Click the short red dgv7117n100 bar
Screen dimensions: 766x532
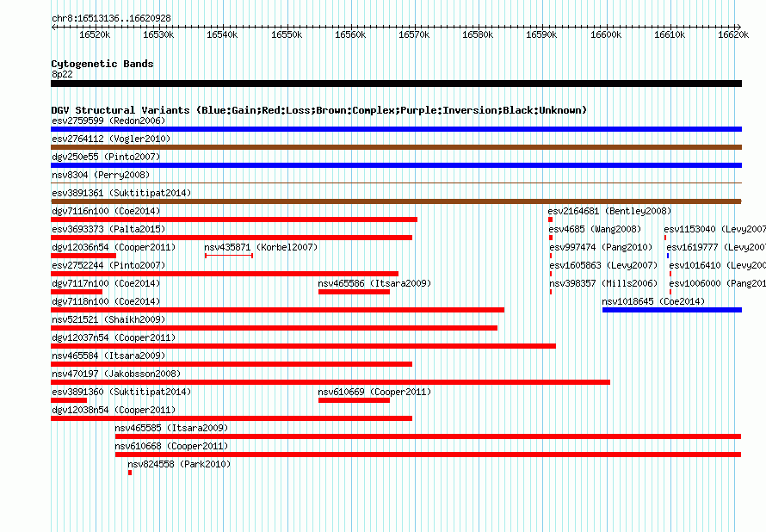tap(77, 292)
